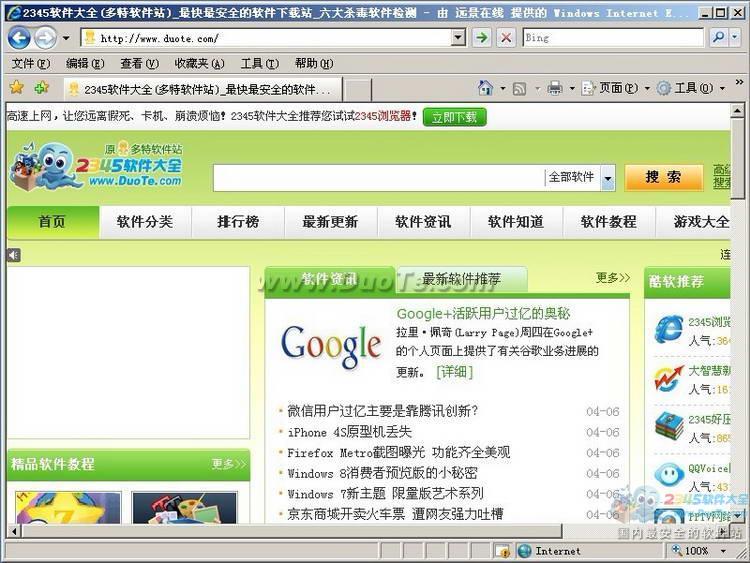This screenshot has height=563, width=750.
Task: Select the 软件资讯 navigation tab
Action: point(423,222)
